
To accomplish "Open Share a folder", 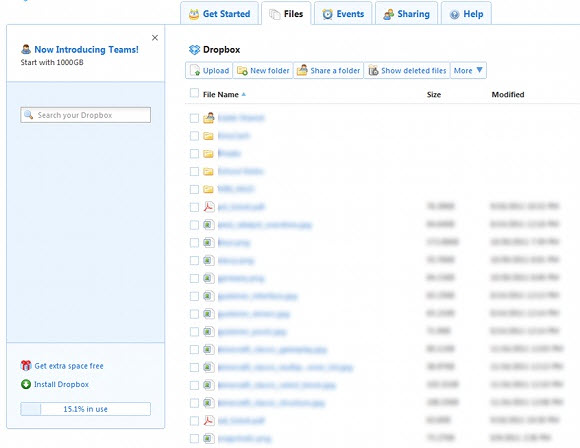I will click(x=328, y=70).
